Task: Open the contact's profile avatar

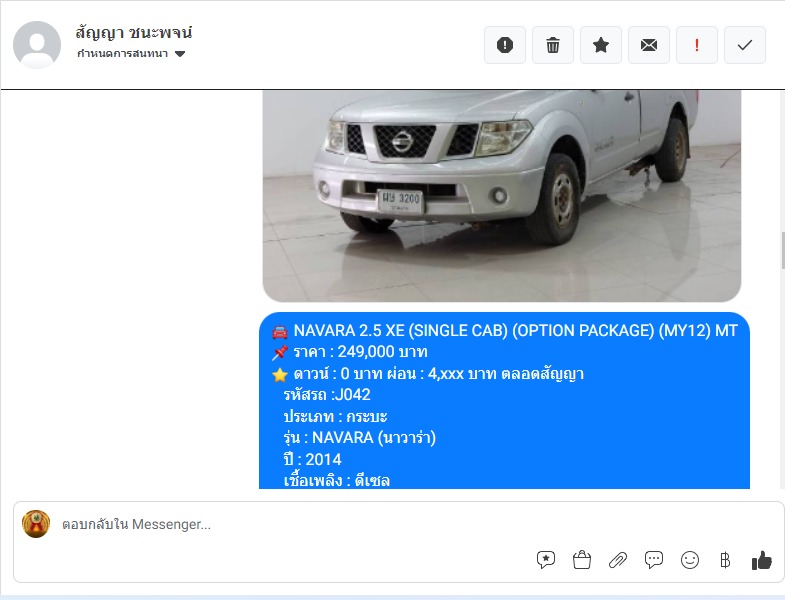Action: coord(37,45)
